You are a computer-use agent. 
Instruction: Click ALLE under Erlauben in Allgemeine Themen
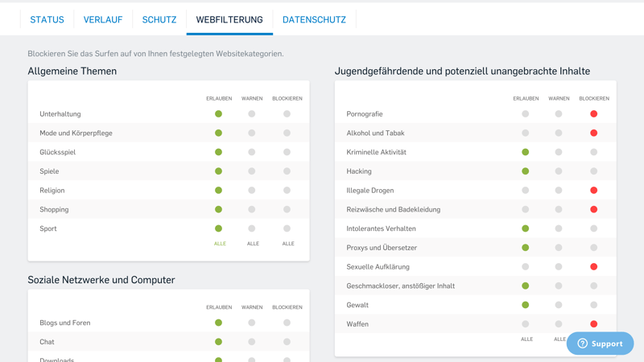(x=219, y=244)
